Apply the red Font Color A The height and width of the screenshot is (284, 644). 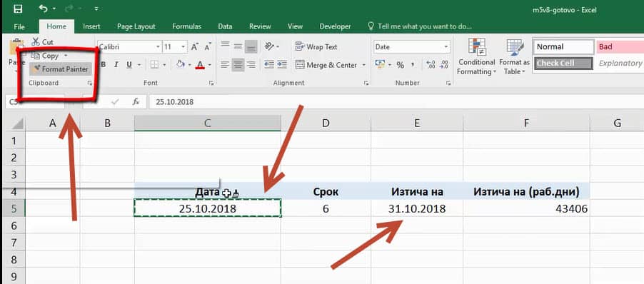coord(200,65)
